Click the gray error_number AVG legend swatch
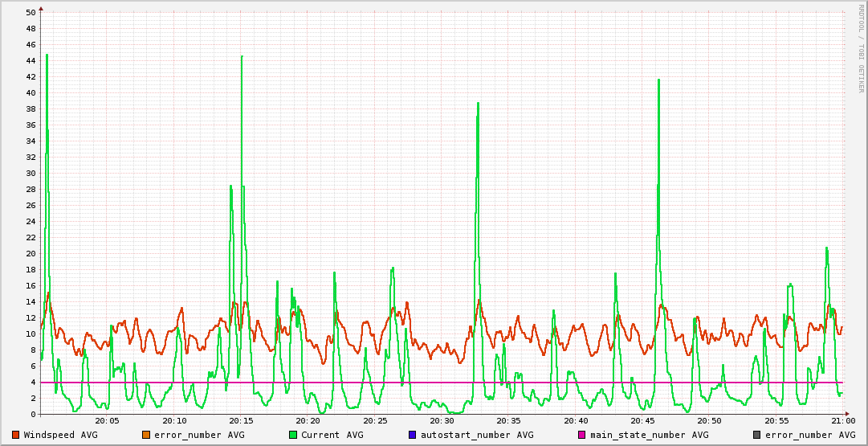Screen dimensions: 868x446 (x=757, y=435)
